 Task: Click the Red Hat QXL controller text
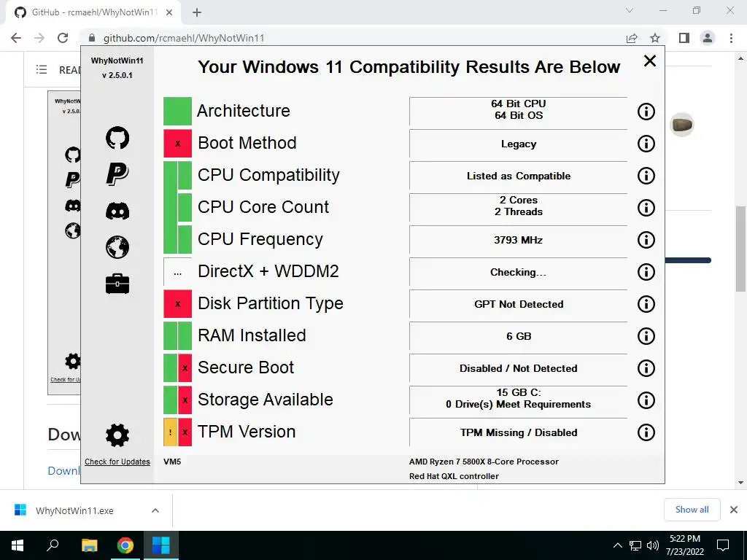[454, 476]
